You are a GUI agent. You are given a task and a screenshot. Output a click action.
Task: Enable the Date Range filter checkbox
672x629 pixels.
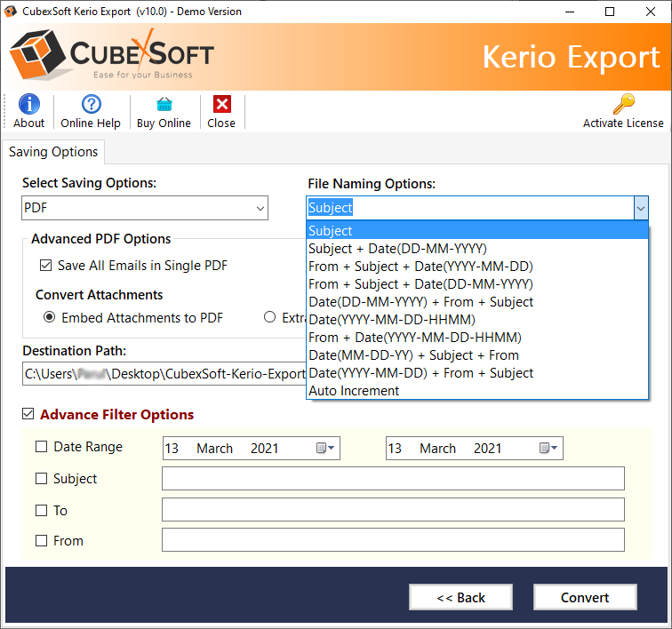pyautogui.click(x=41, y=447)
